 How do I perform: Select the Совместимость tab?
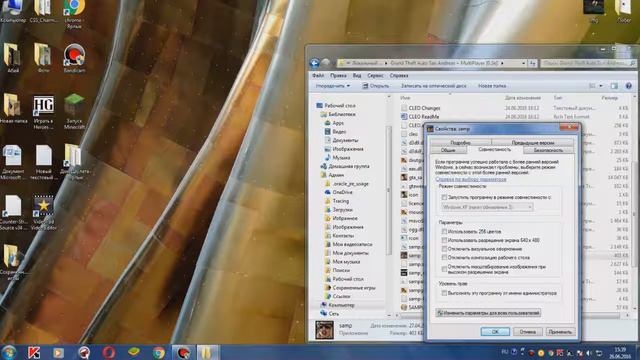click(494, 149)
